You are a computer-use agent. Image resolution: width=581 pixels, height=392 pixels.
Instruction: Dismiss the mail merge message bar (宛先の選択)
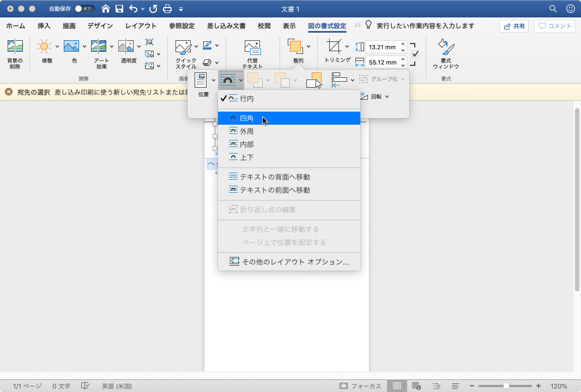point(9,92)
